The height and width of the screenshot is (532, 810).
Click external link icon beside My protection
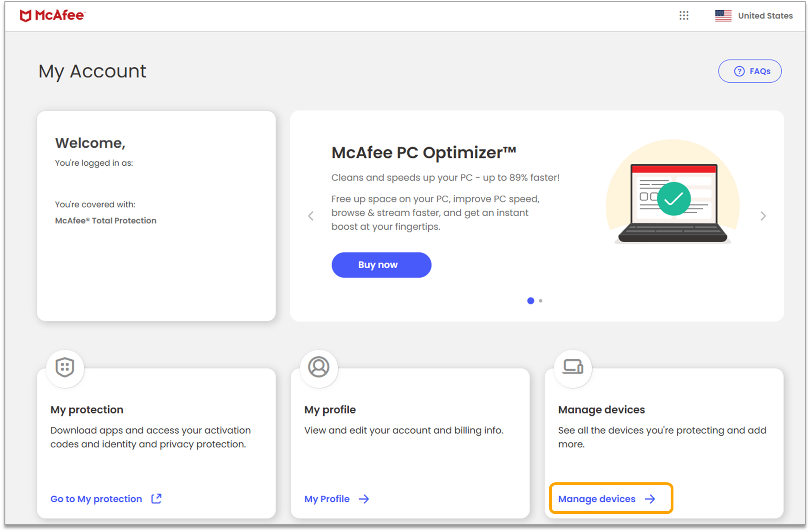pos(157,499)
